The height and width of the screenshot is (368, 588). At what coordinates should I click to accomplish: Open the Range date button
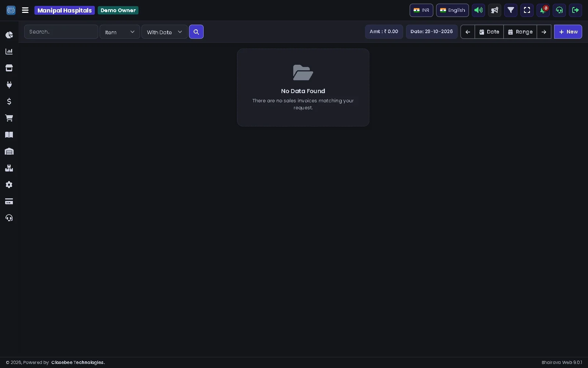click(520, 32)
